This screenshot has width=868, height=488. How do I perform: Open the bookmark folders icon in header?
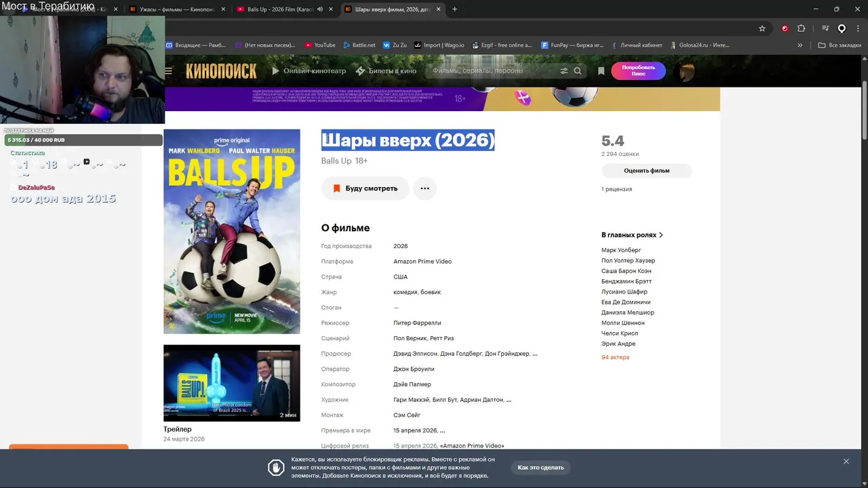click(601, 70)
